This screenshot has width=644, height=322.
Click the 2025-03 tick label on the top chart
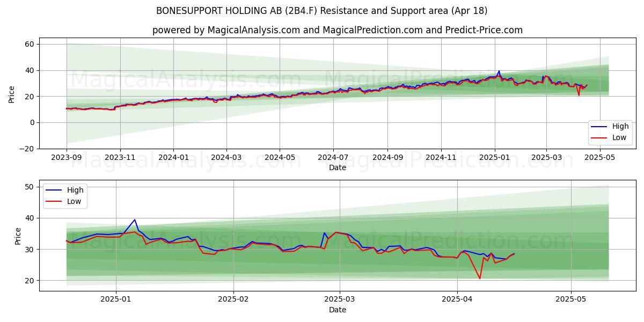(546, 158)
